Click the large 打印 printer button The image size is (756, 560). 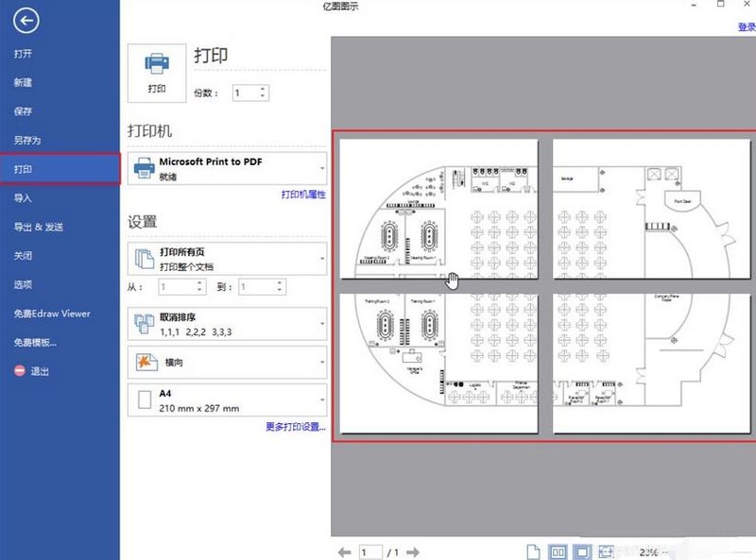[x=157, y=74]
